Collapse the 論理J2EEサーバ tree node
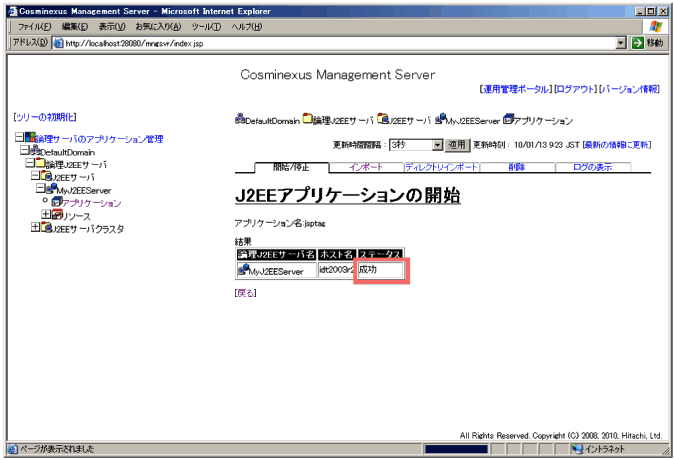Image resolution: width=674 pixels, height=460 pixels. point(30,163)
